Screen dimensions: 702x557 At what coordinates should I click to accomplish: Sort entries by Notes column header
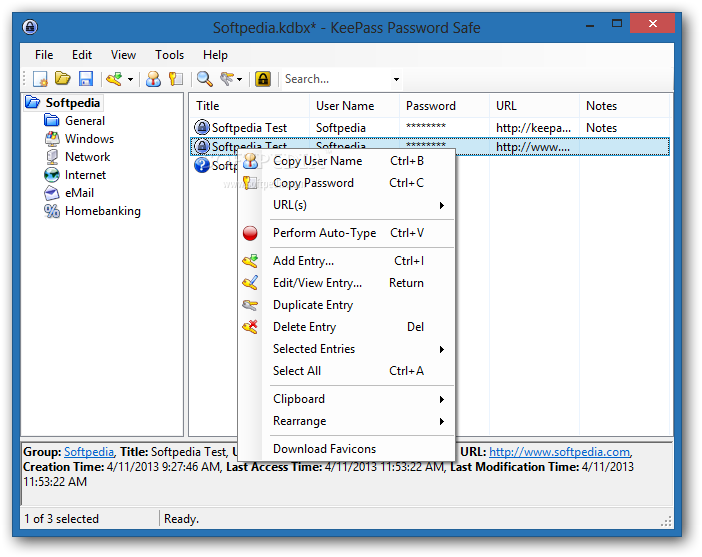[x=624, y=106]
